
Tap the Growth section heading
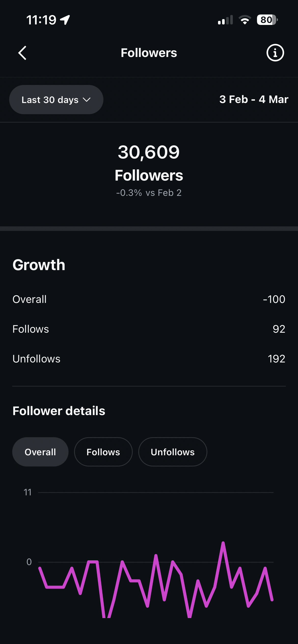point(39,265)
